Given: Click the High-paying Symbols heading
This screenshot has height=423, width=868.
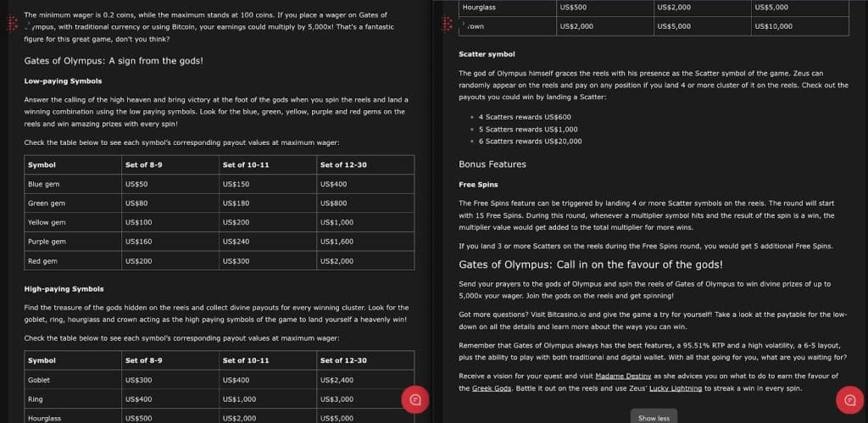Looking at the screenshot, I should (x=64, y=289).
